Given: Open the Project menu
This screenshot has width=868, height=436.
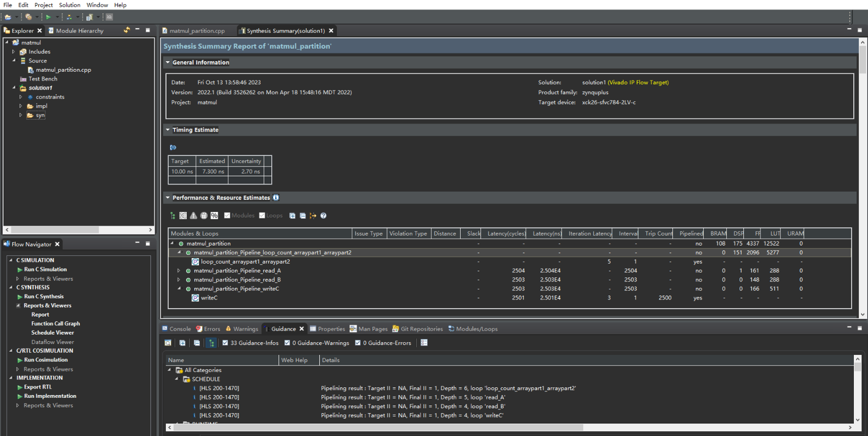Looking at the screenshot, I should pos(43,5).
